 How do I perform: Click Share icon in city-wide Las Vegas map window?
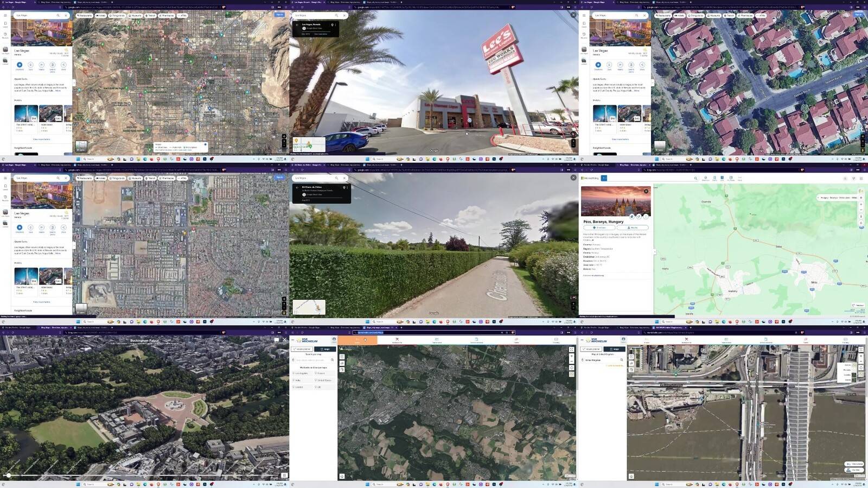point(63,65)
